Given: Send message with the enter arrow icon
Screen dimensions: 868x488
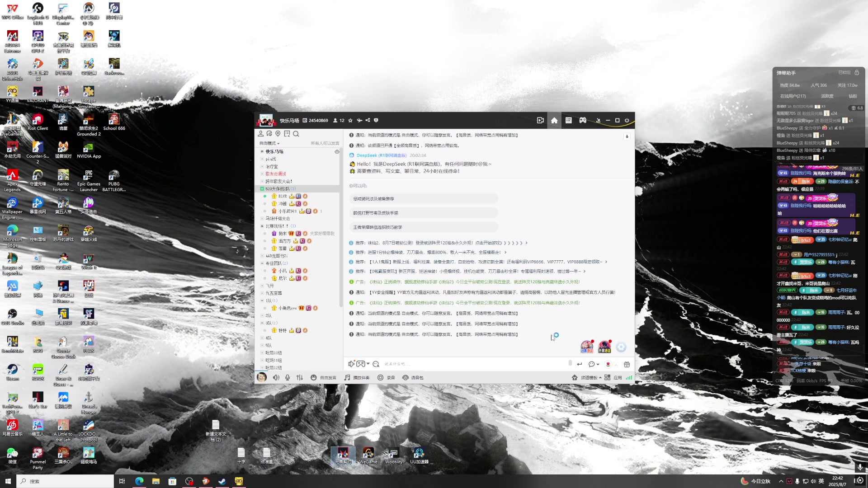Looking at the screenshot, I should tap(579, 364).
